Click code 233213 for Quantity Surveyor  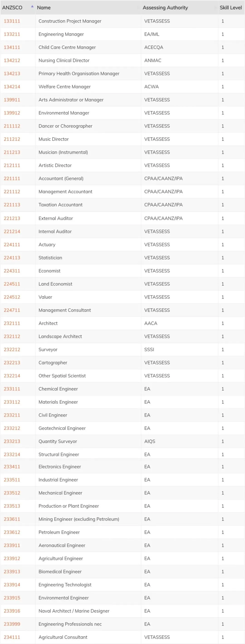click(x=12, y=441)
